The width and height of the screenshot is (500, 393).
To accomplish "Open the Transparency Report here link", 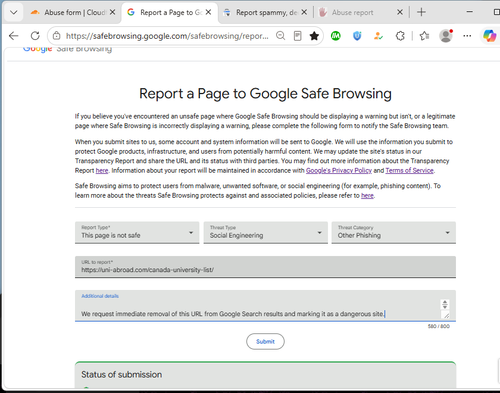I will [102, 170].
